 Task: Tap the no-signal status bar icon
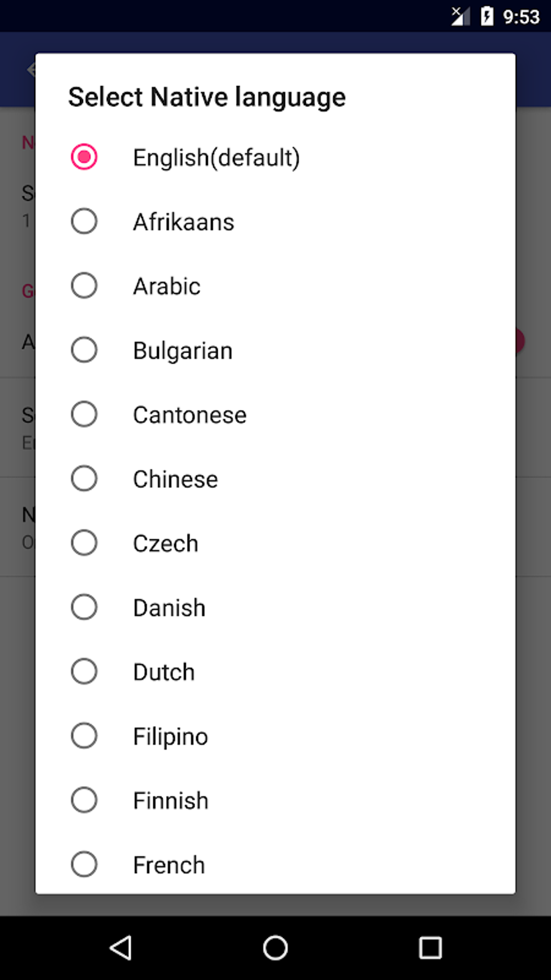point(460,16)
